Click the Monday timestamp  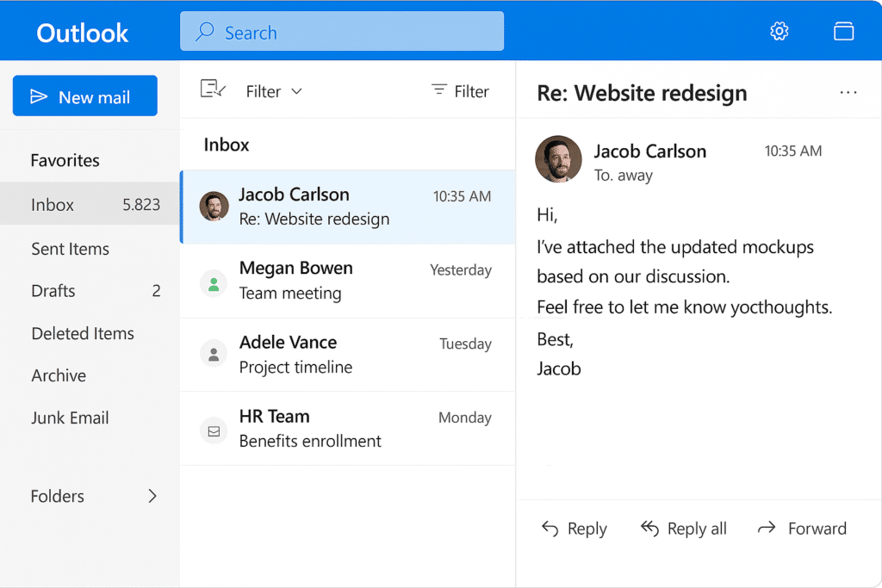tap(464, 418)
